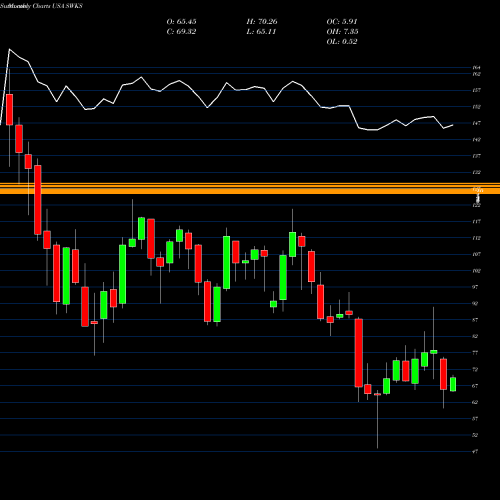Select the first red candle at chart start
This screenshot has height=500, width=500.
pos(9,110)
